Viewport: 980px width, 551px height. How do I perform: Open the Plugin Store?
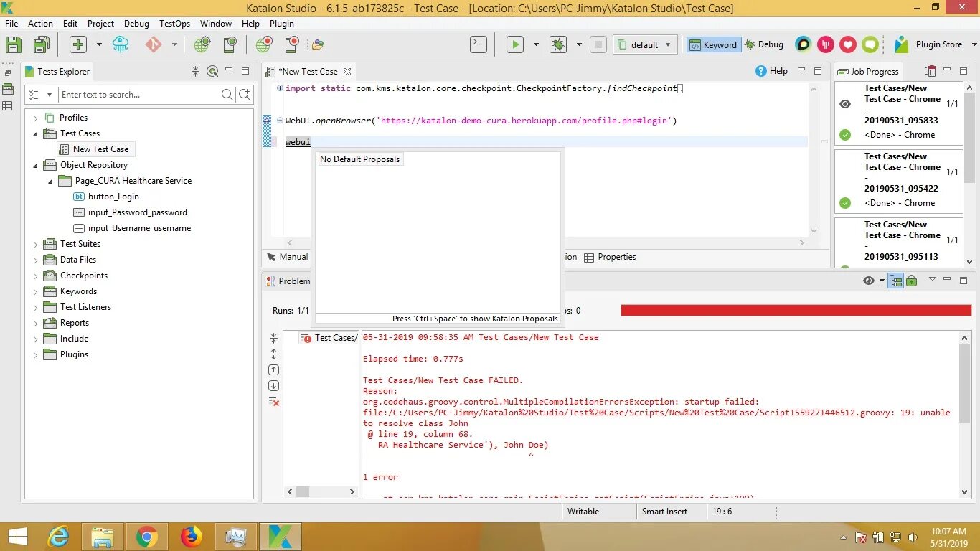point(928,44)
